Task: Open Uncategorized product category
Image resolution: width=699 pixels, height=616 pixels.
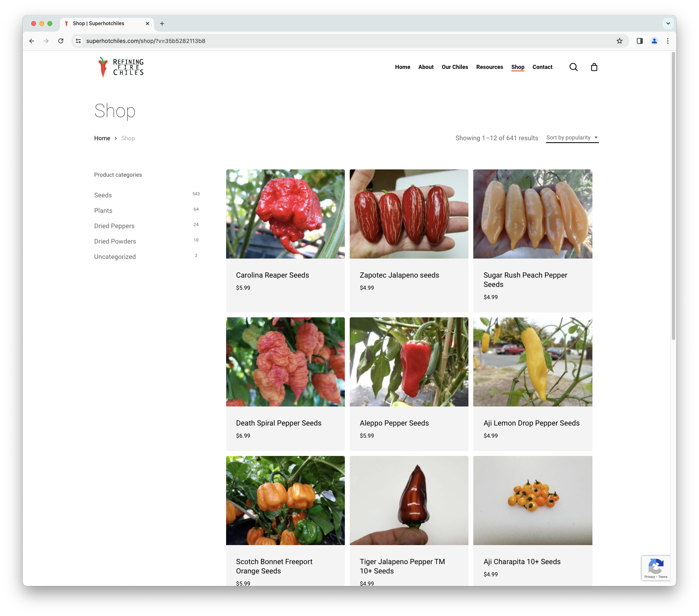Action: (x=115, y=257)
